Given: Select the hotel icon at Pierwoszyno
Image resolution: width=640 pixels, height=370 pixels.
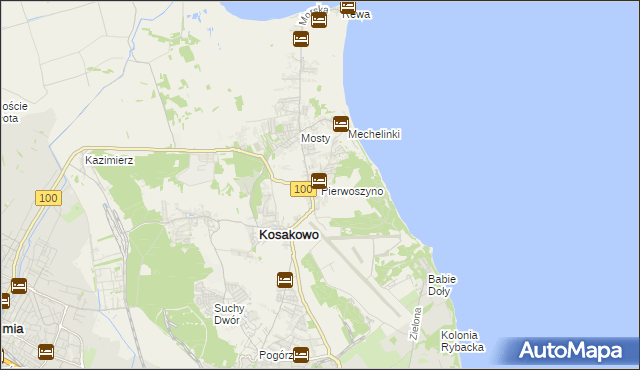Looking at the screenshot, I should (319, 181).
